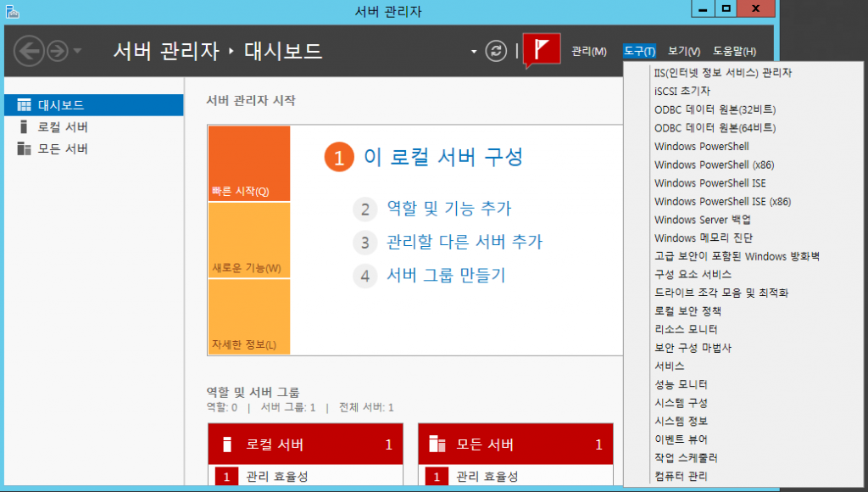Screen dimensions: 868x492
Task: Click the Server Manager title bar icon
Action: coord(11,11)
